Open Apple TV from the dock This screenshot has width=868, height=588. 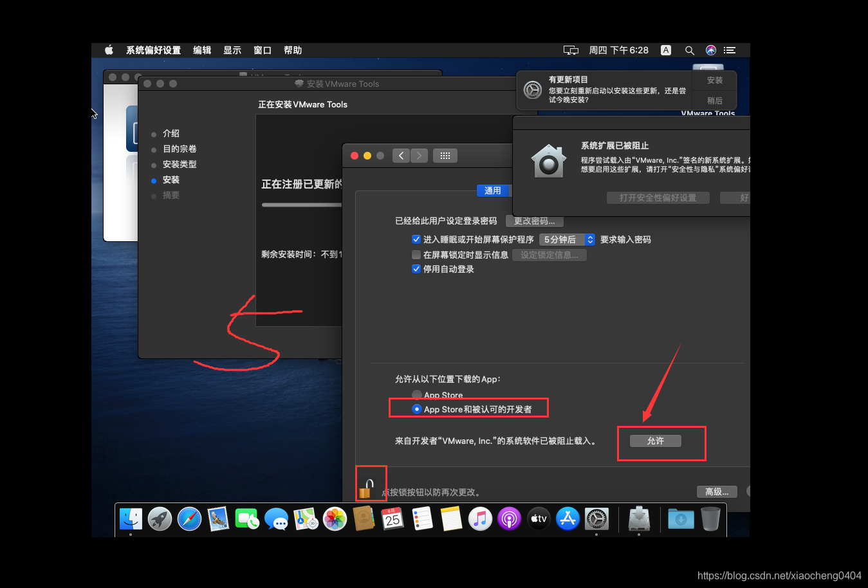(539, 519)
